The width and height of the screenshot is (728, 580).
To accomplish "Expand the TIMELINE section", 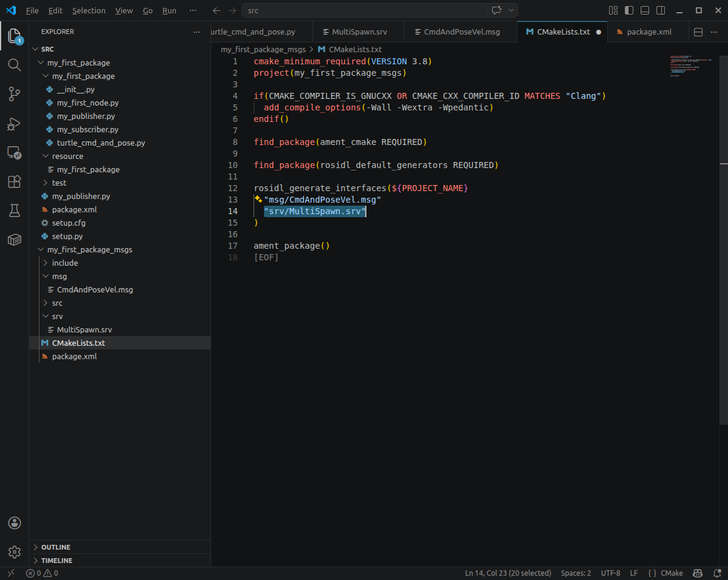I will pyautogui.click(x=120, y=561).
